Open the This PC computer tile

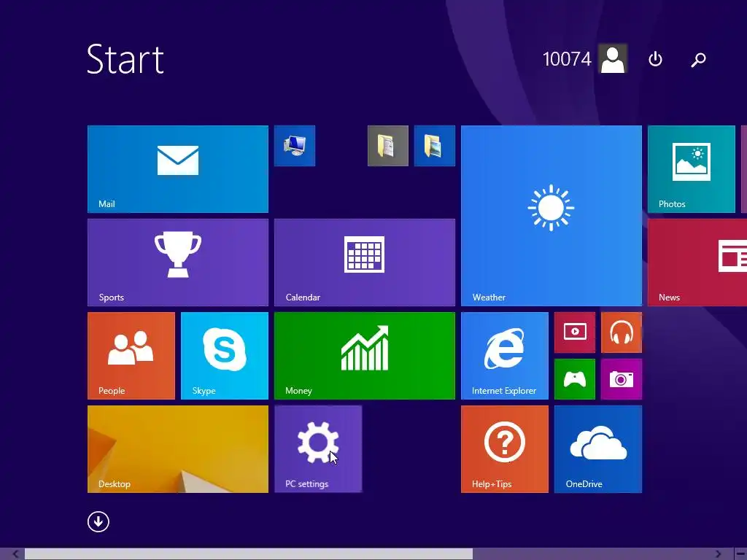295,146
